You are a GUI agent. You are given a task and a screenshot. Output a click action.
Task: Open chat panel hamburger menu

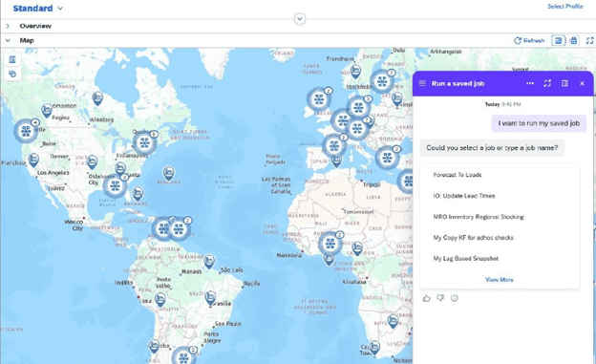click(422, 83)
